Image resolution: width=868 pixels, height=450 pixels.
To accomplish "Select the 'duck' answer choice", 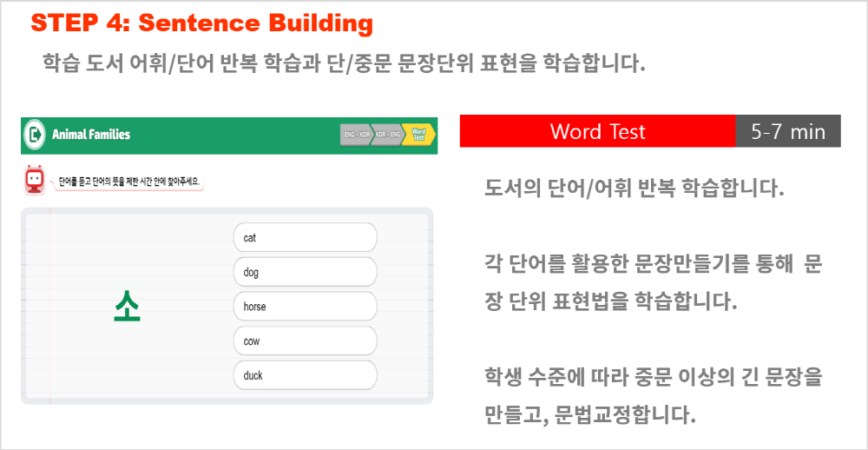I will (x=306, y=375).
